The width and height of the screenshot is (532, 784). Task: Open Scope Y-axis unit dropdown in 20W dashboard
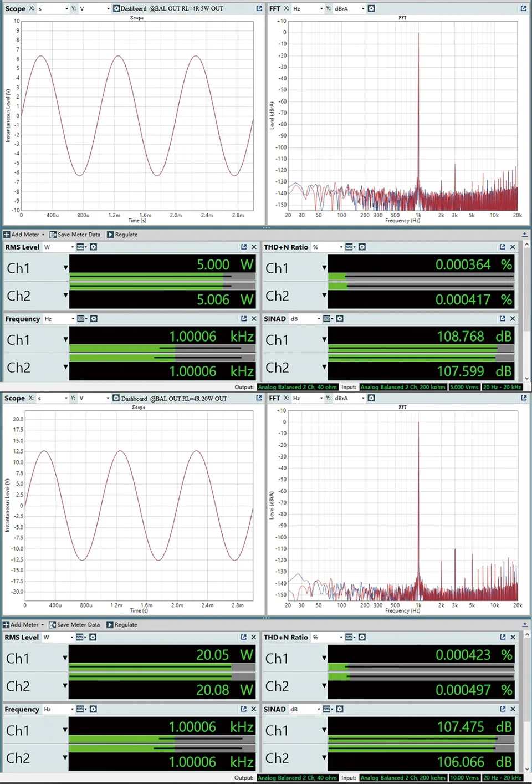coord(94,398)
